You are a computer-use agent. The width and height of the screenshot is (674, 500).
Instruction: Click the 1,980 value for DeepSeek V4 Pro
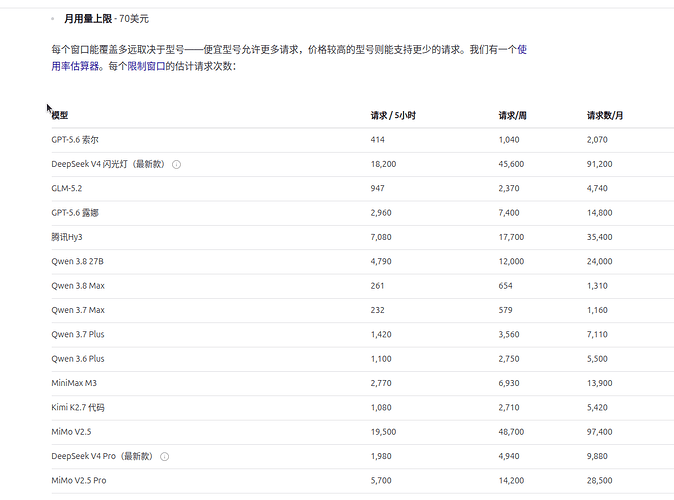tap(381, 456)
